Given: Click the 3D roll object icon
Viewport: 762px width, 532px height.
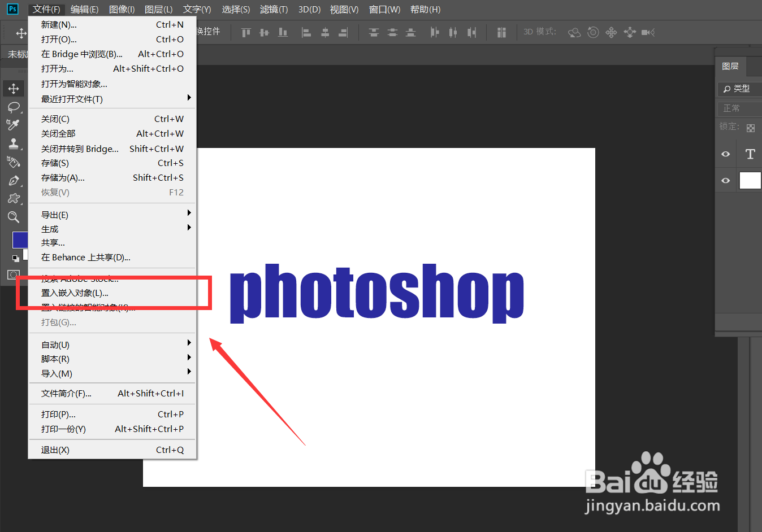Looking at the screenshot, I should point(593,32).
